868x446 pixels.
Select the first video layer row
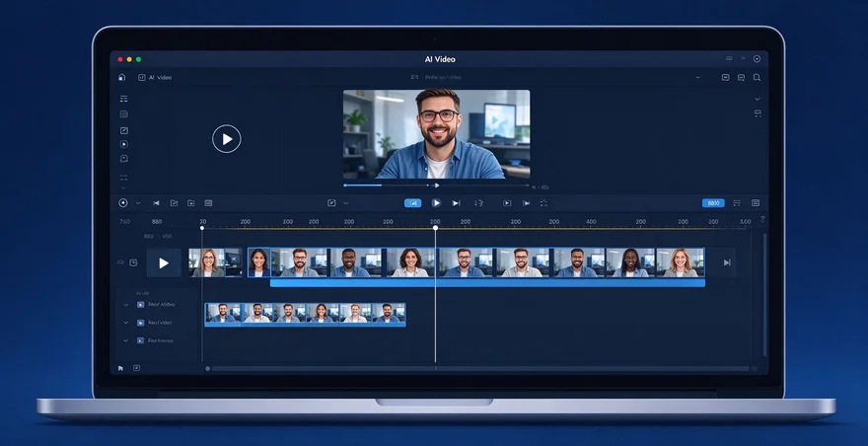point(158,305)
